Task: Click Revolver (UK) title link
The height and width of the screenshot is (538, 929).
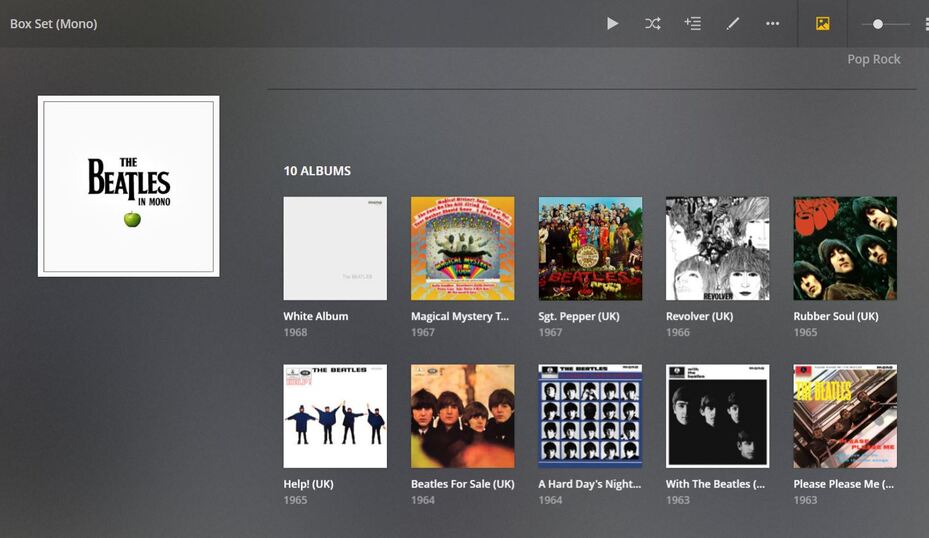Action: click(x=699, y=316)
